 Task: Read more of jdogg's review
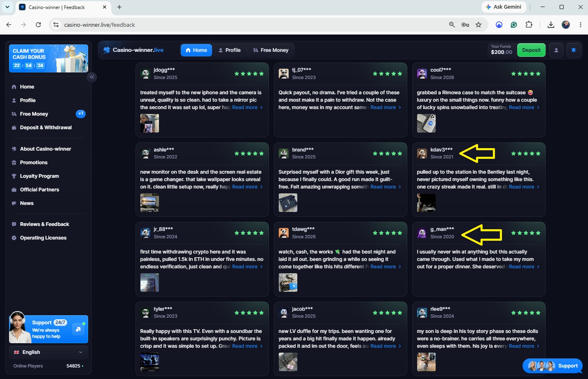coord(247,107)
